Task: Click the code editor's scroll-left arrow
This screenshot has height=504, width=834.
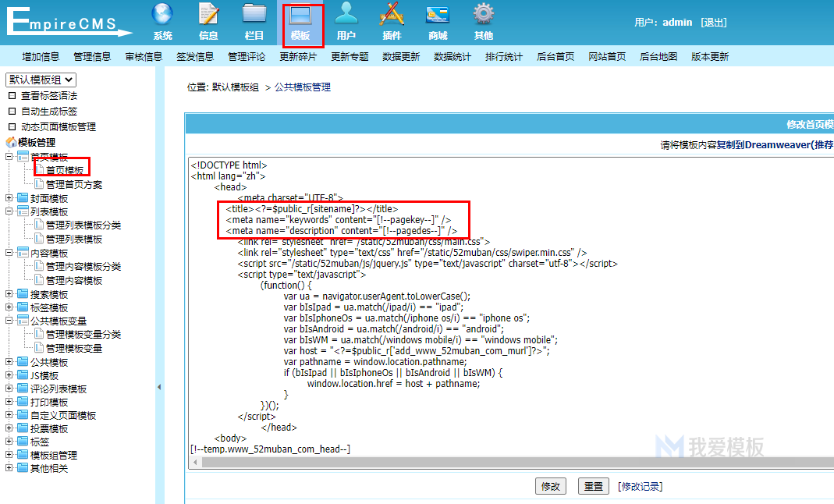Action: (x=195, y=462)
